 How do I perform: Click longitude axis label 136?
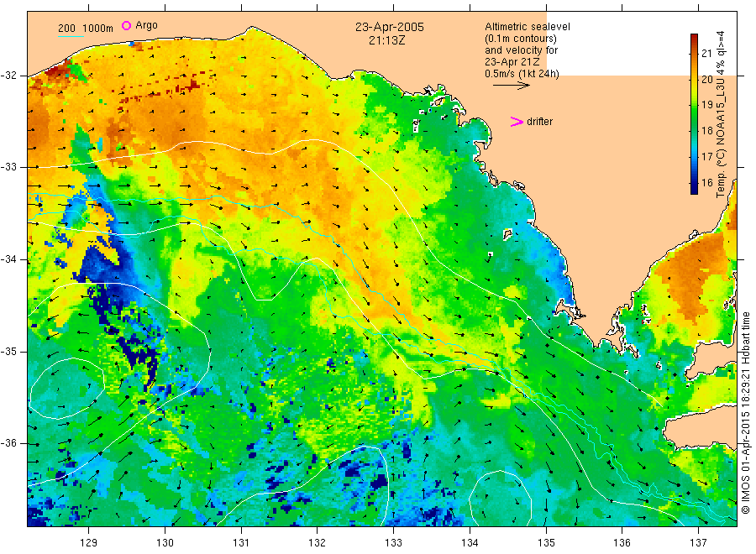tap(622, 543)
